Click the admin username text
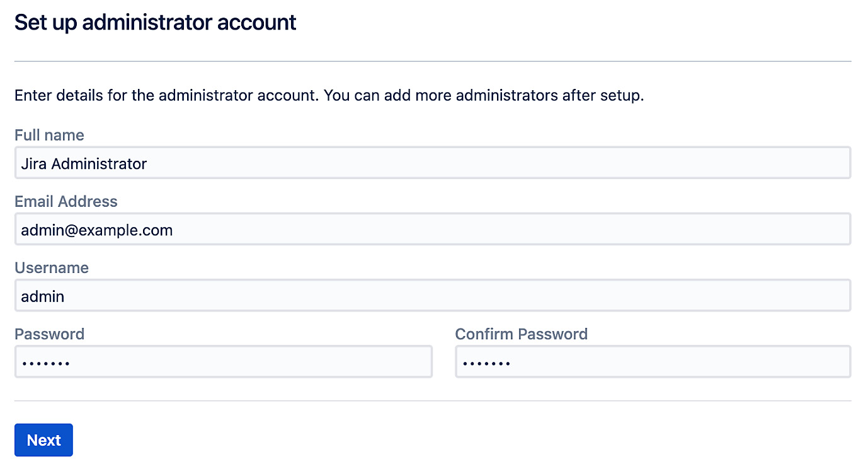 (42, 296)
